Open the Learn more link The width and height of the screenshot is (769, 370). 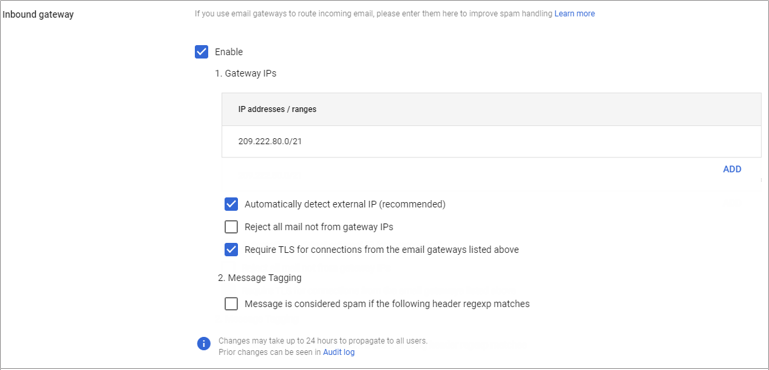tap(575, 14)
